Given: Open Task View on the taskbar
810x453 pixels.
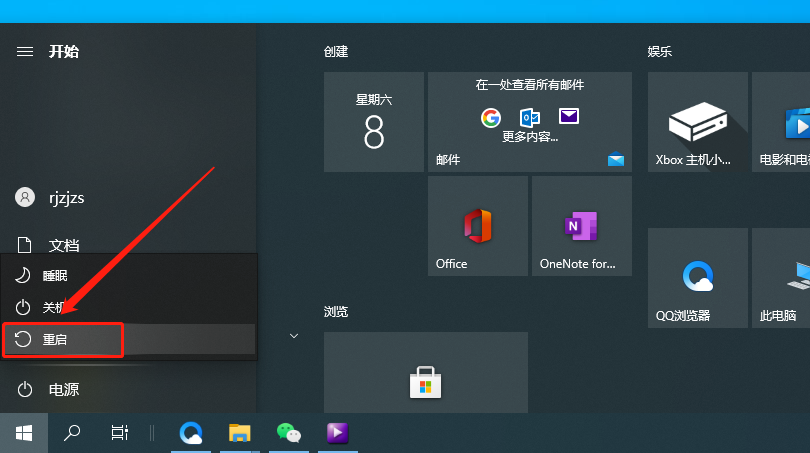Looking at the screenshot, I should (x=119, y=433).
